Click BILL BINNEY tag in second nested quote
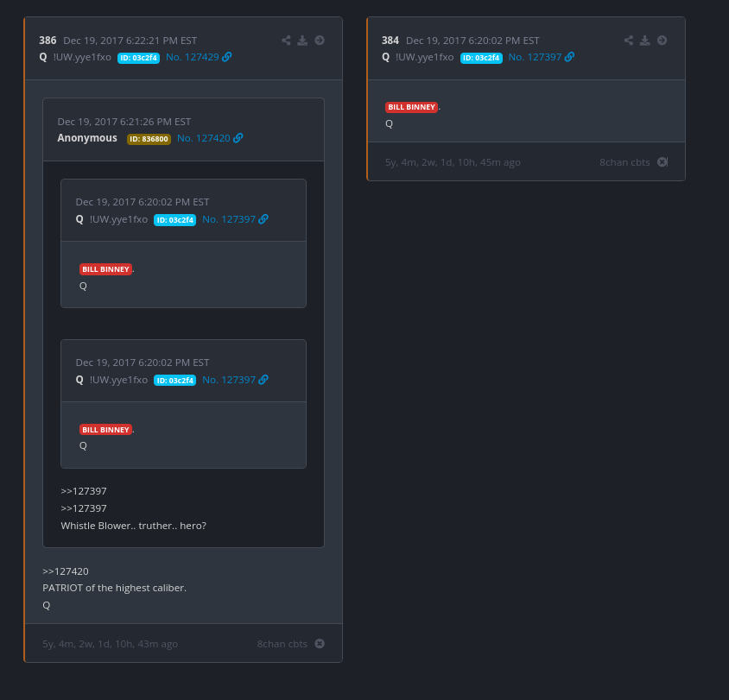729x700 pixels. [105, 430]
